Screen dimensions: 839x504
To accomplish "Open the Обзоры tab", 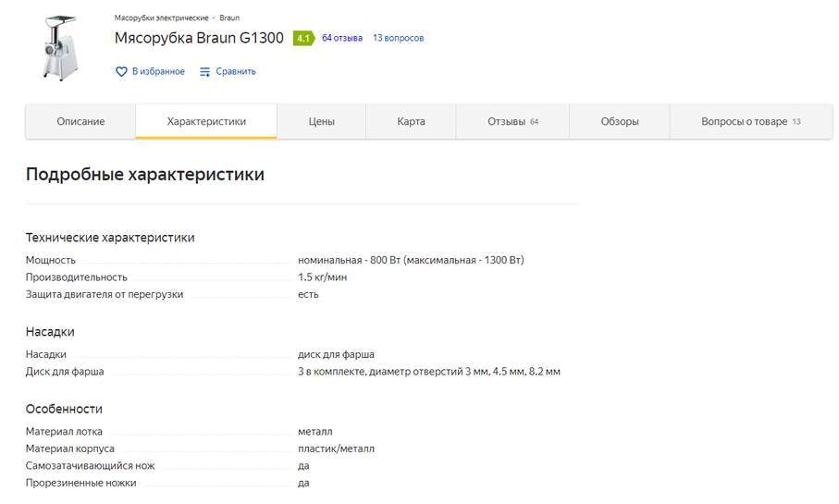I will click(619, 121).
